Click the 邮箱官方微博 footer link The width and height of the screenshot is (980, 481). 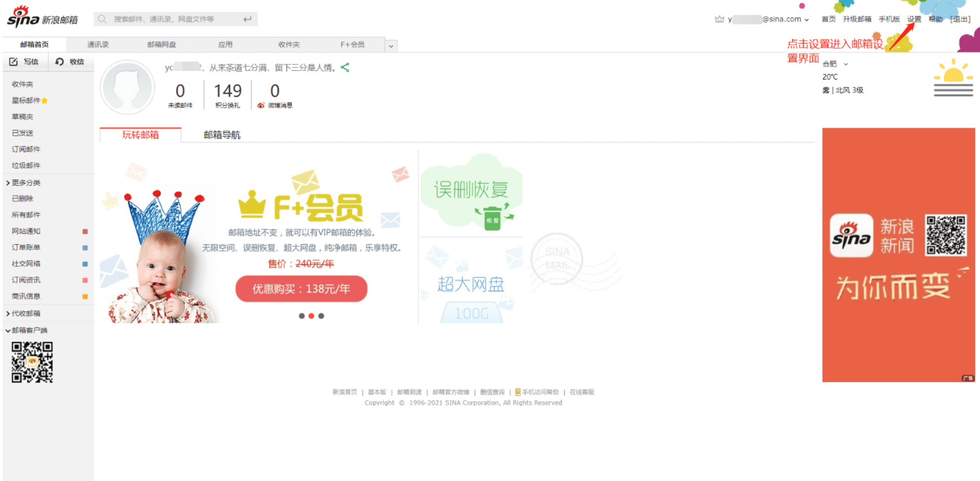451,392
